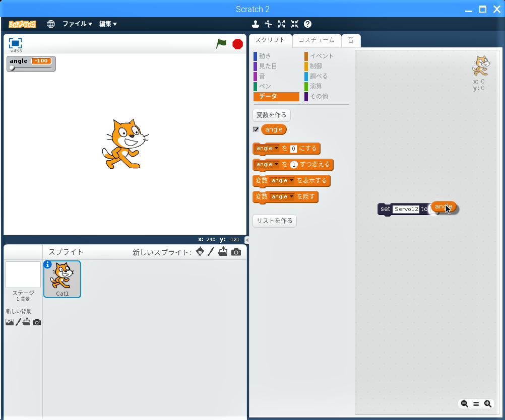Open variable dropdown in を表示する block
The image size is (505, 420).
[x=282, y=180]
